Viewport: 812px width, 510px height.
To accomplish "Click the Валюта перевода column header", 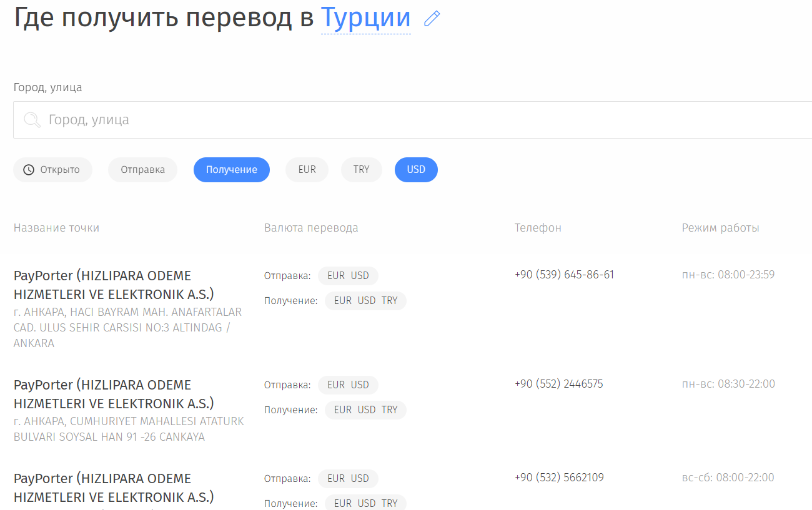I will tap(311, 228).
